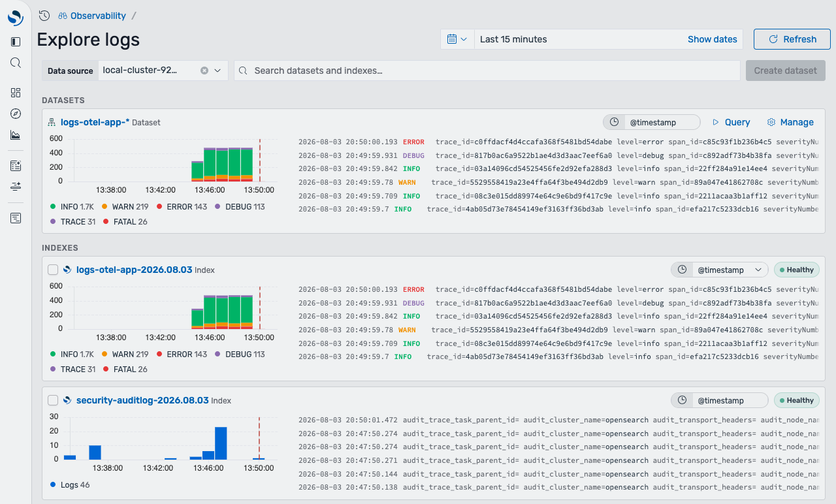
Task: Clear the local-cluster data source selection
Action: (204, 71)
